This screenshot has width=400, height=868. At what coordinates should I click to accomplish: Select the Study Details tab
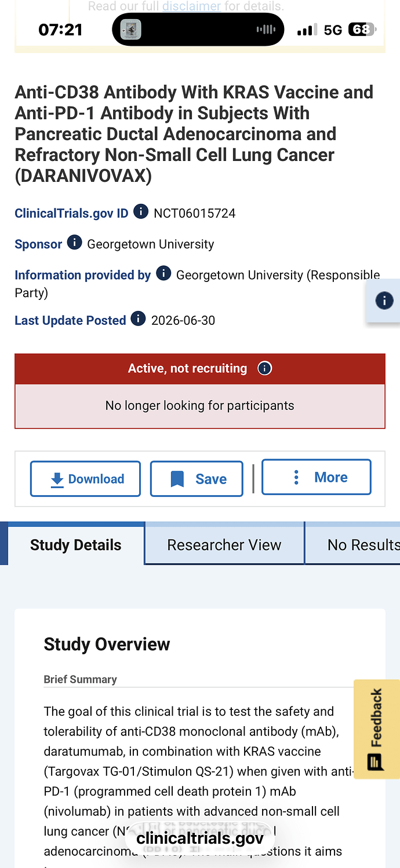(75, 544)
